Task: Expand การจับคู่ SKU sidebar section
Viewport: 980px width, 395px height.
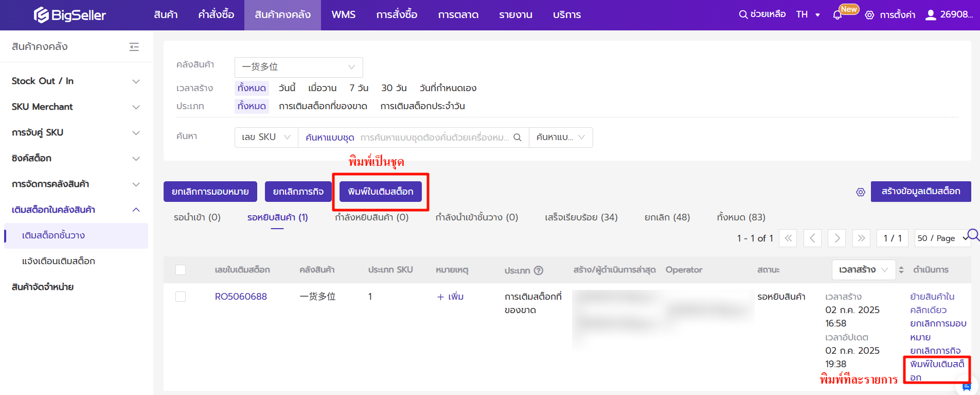Action: (x=76, y=132)
